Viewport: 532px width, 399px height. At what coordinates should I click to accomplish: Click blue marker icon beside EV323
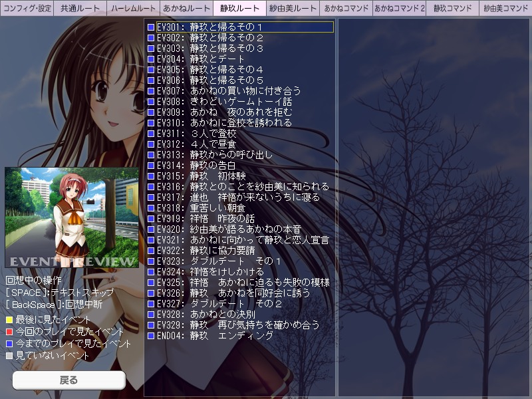(x=151, y=261)
